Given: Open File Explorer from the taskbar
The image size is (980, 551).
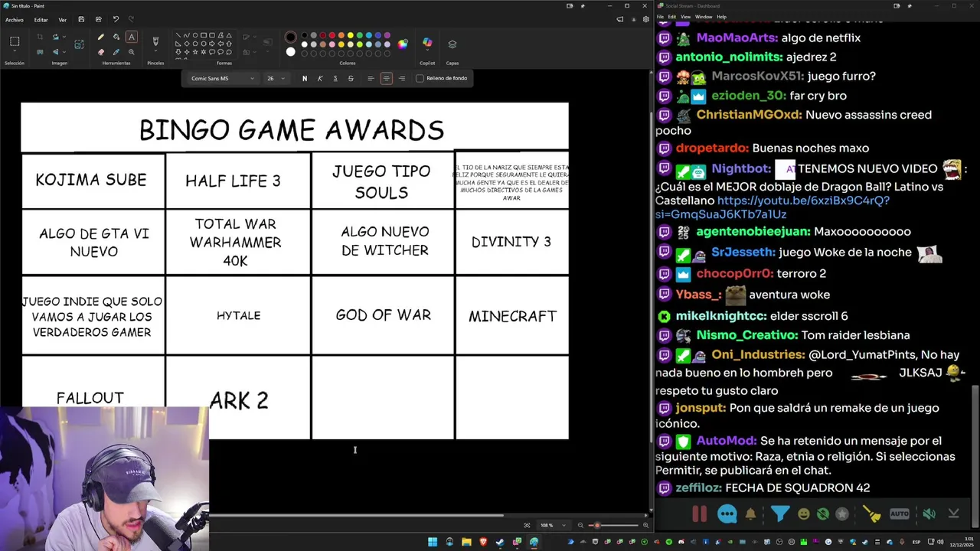Looking at the screenshot, I should 466,542.
